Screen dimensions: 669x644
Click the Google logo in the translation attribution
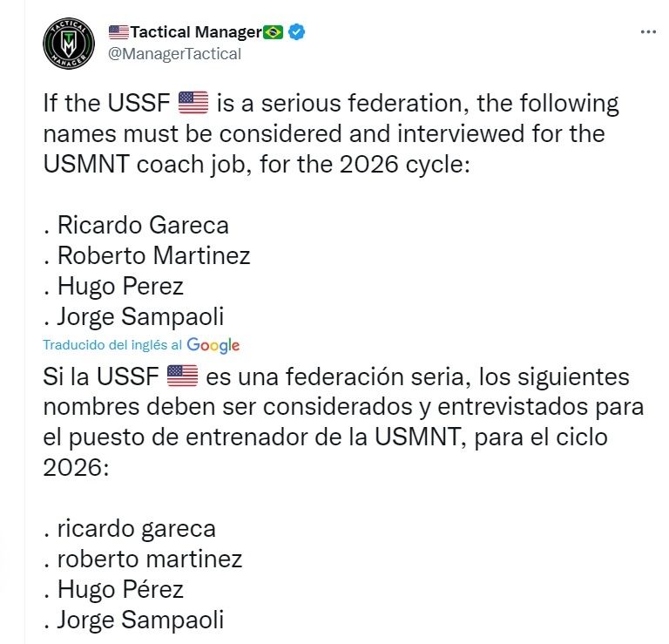pos(213,345)
